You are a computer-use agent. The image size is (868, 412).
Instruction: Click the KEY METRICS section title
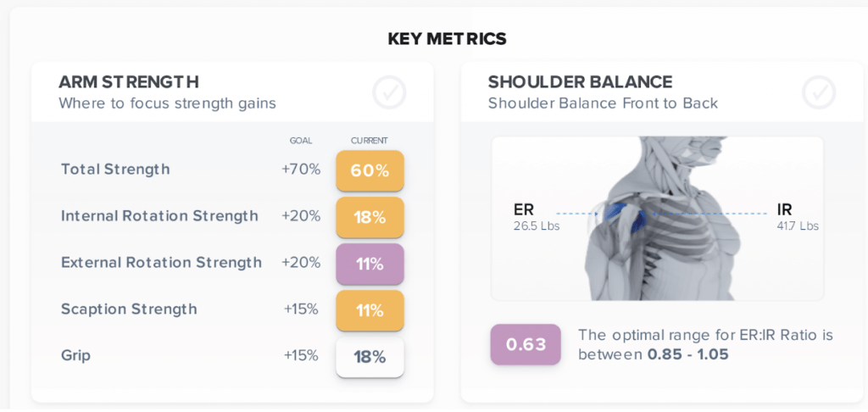click(x=447, y=38)
